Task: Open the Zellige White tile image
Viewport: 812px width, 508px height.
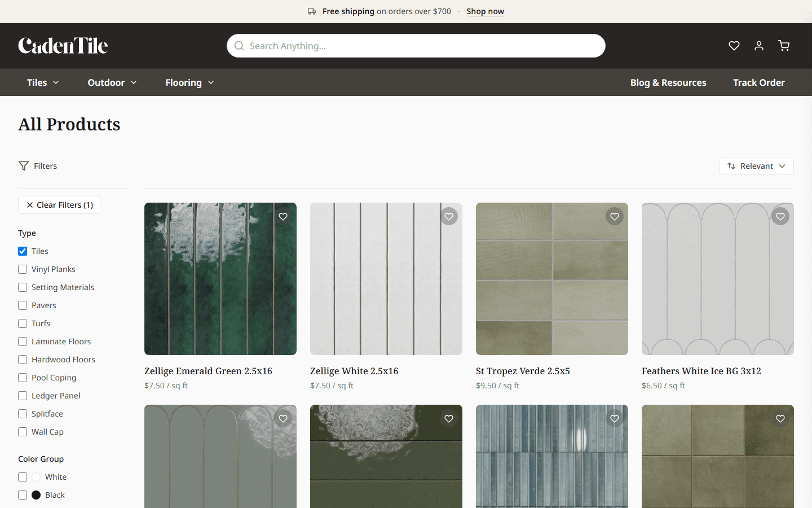Action: coord(386,279)
